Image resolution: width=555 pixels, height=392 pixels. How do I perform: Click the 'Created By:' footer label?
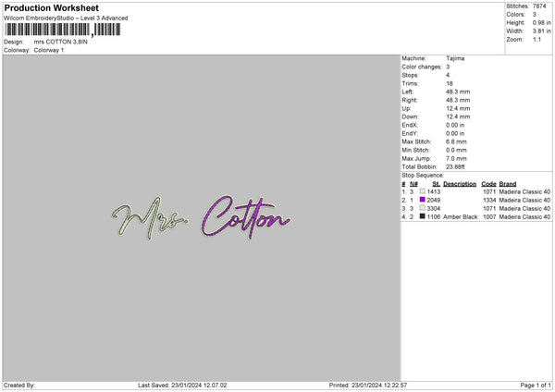pyautogui.click(x=19, y=386)
